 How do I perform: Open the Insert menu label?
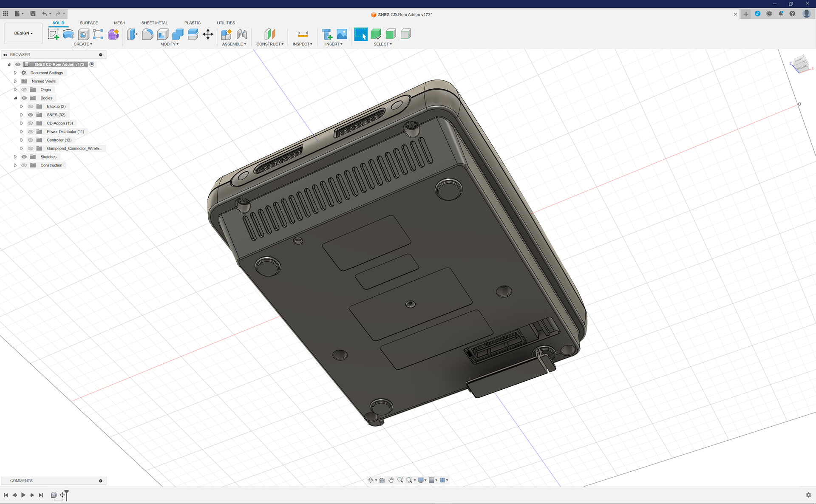click(x=334, y=44)
